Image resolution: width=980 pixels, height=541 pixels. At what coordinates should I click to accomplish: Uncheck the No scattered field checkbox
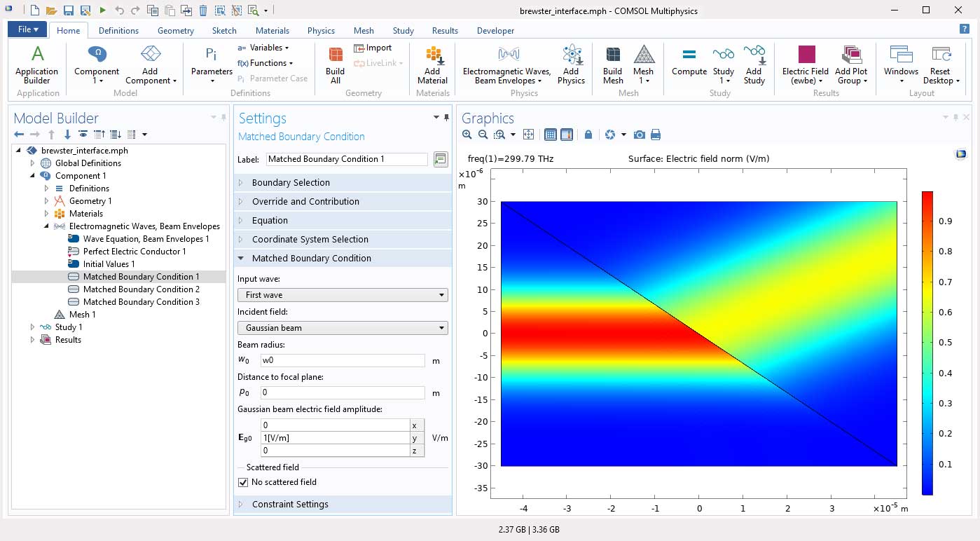(244, 482)
